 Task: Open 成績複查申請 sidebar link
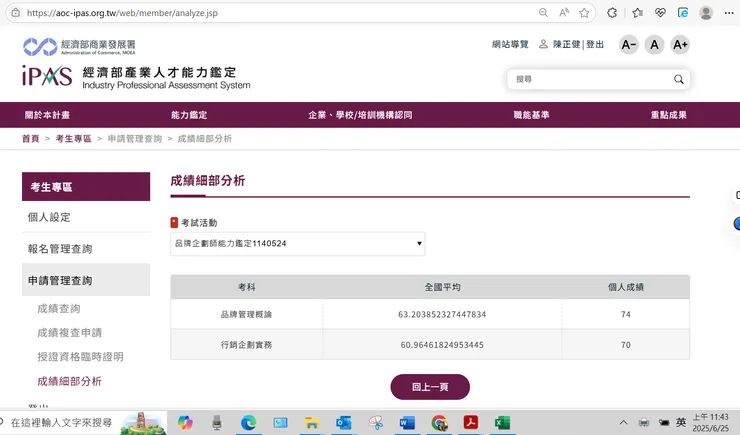69,333
